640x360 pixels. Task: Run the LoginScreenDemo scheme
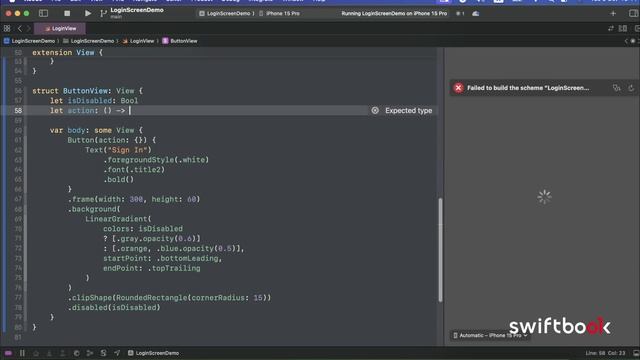point(88,13)
